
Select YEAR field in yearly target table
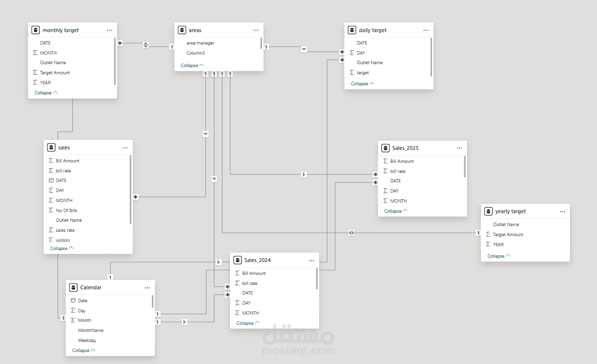(x=498, y=244)
